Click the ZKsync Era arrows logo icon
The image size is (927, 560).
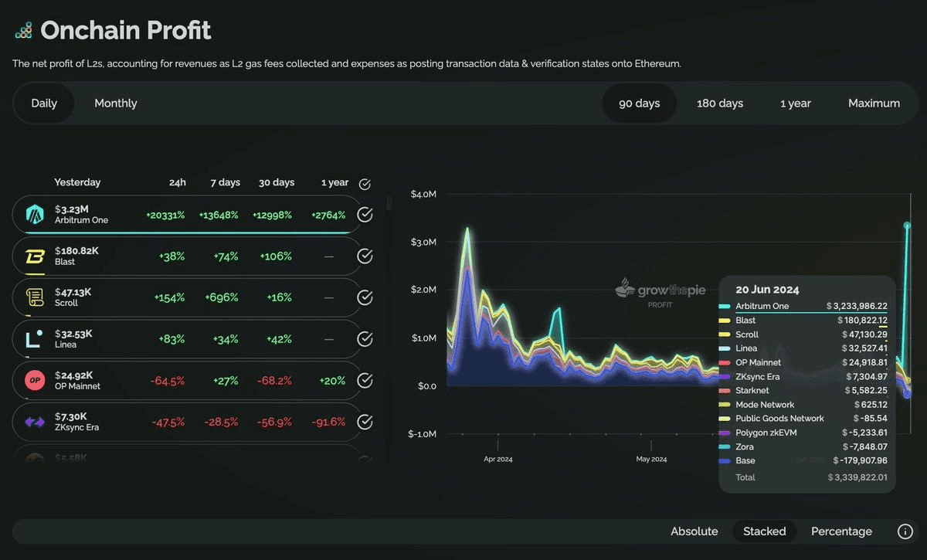pyautogui.click(x=36, y=422)
